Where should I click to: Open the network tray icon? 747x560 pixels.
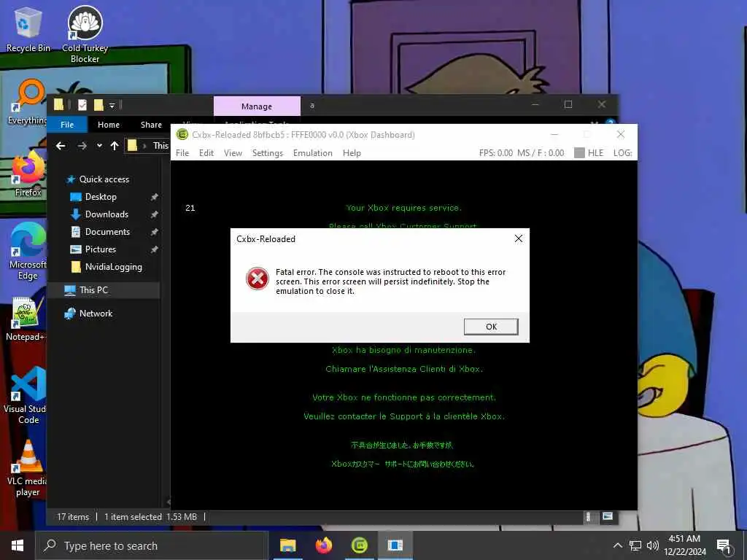(635, 545)
